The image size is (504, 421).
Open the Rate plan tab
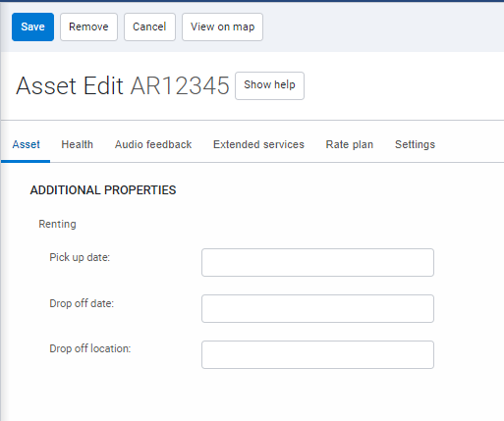tap(350, 144)
